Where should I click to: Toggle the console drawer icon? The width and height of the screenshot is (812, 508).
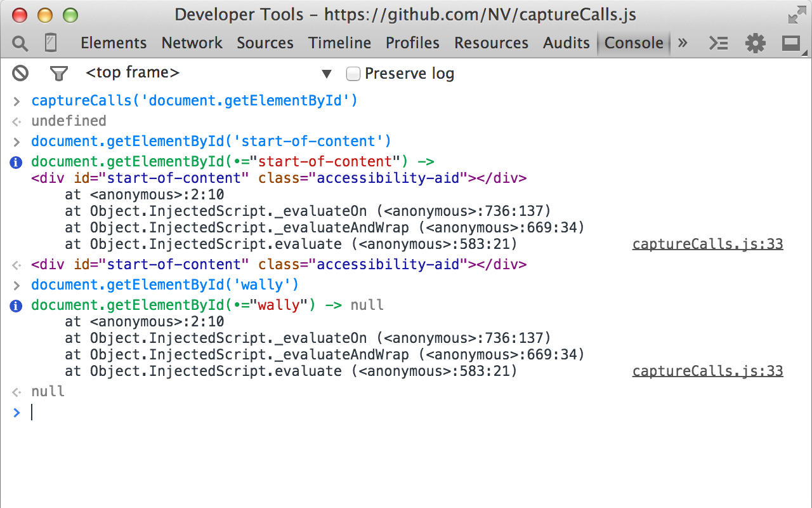tap(718, 43)
